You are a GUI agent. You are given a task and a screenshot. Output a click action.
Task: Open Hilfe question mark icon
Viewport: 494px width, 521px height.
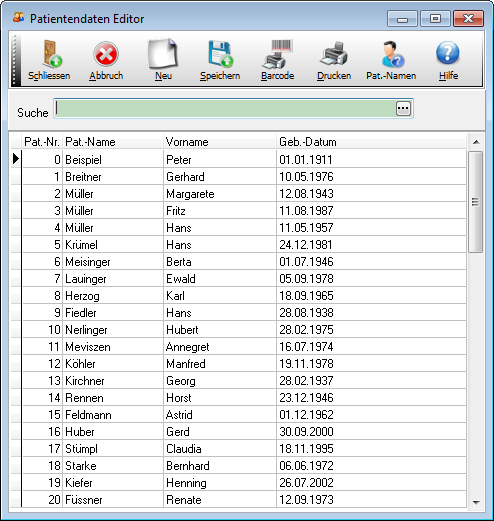pos(448,53)
